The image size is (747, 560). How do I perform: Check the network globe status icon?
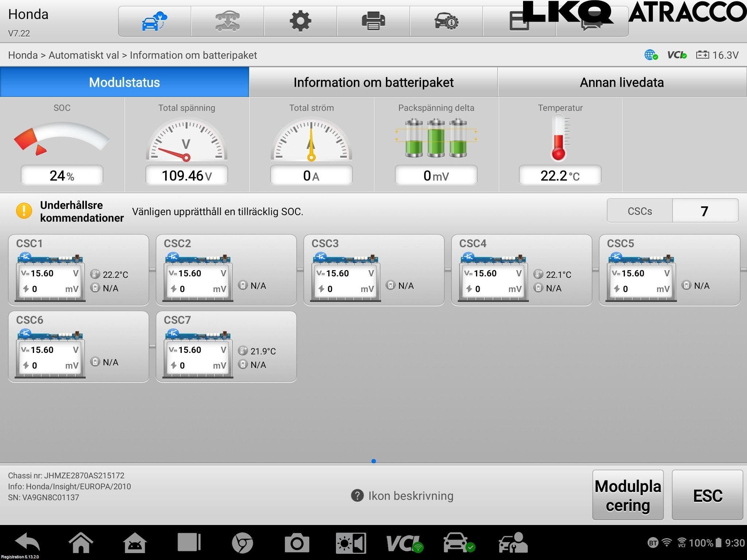(651, 55)
